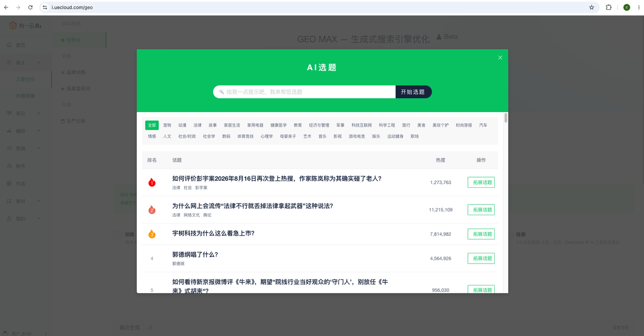Close the AI选题 dialog
Image resolution: width=644 pixels, height=336 pixels.
[500, 57]
